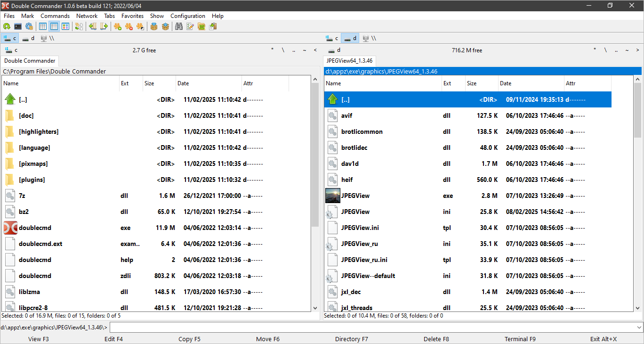This screenshot has width=644, height=344.
Task: Open right panel drive list dropdown d
Action: point(334,50)
